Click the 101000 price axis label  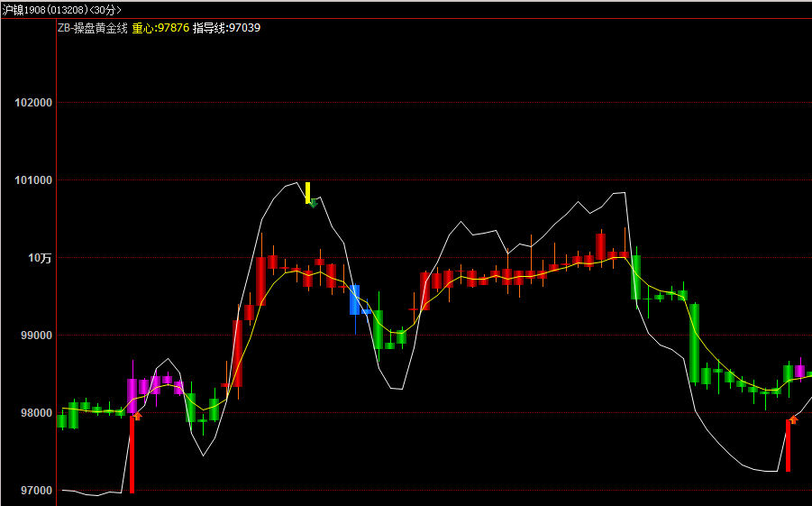33,180
